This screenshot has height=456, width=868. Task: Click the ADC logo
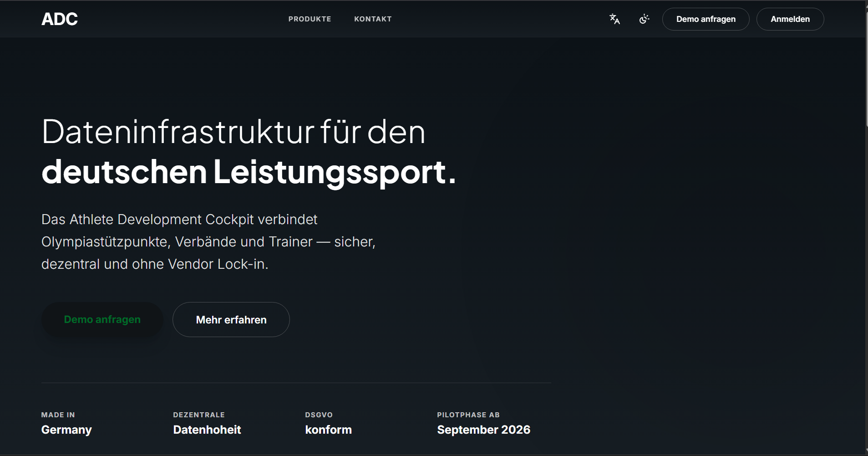tap(60, 19)
